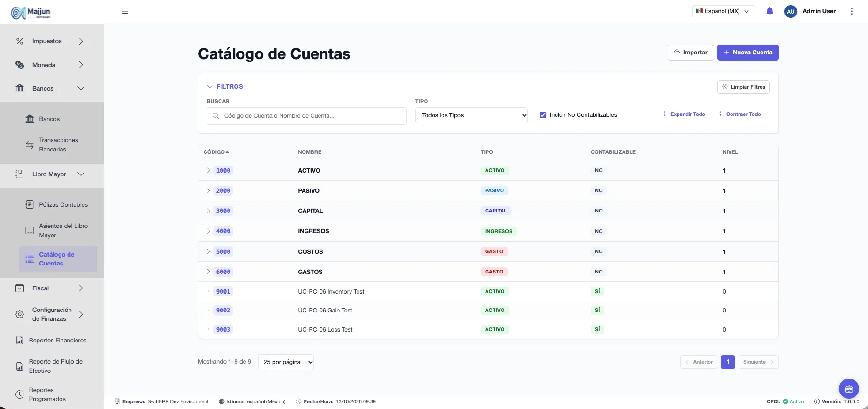Open Catálogo de Cuentas menu item
This screenshot has width=868, height=409.
(58, 259)
